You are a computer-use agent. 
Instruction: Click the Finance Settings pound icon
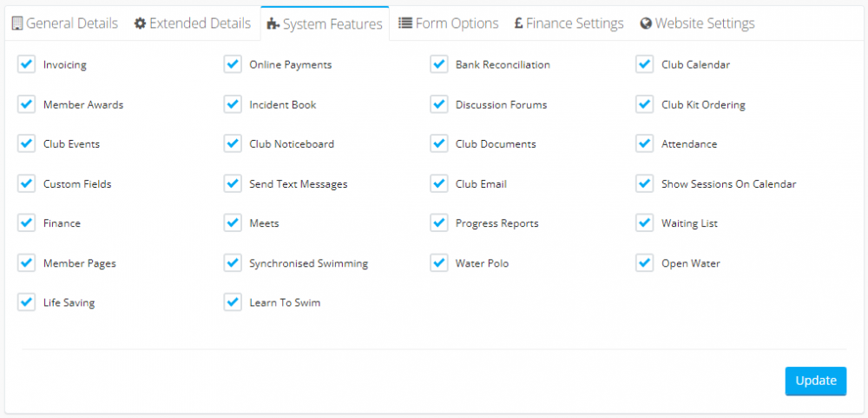518,23
